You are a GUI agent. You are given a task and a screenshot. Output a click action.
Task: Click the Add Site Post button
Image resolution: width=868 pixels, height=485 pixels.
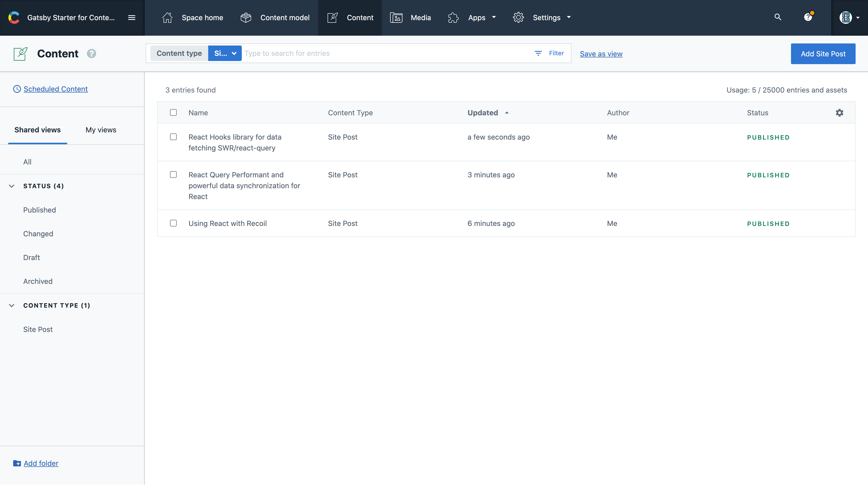tap(823, 54)
